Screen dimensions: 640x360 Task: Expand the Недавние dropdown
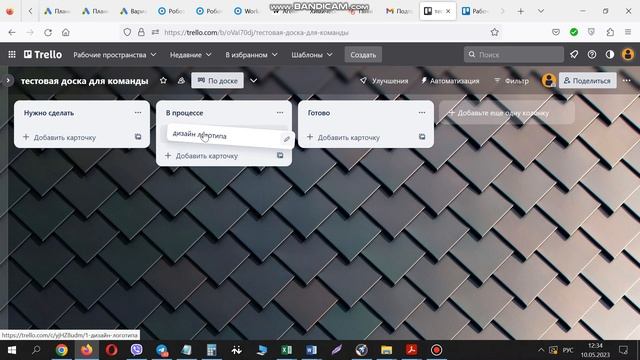click(190, 55)
